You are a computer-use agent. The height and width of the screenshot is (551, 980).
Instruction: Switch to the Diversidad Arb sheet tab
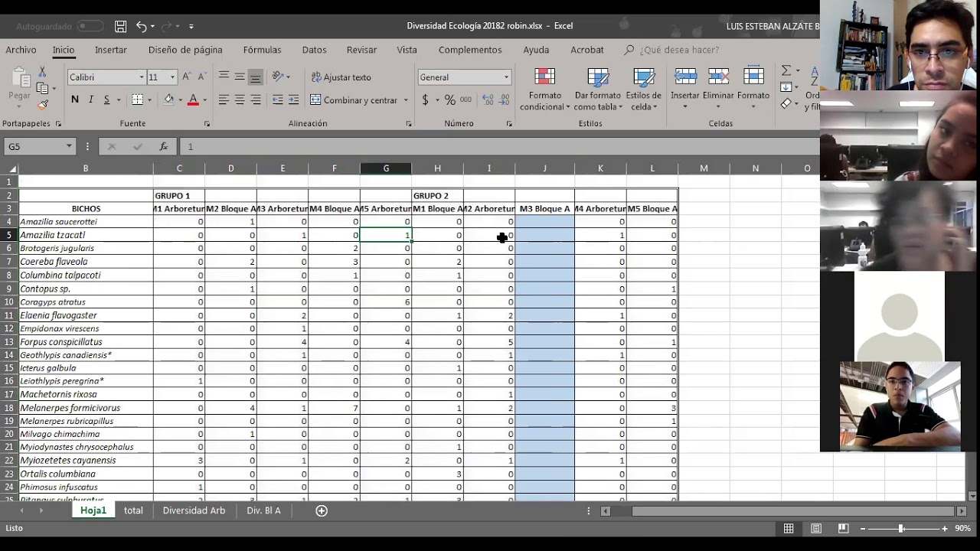[194, 510]
